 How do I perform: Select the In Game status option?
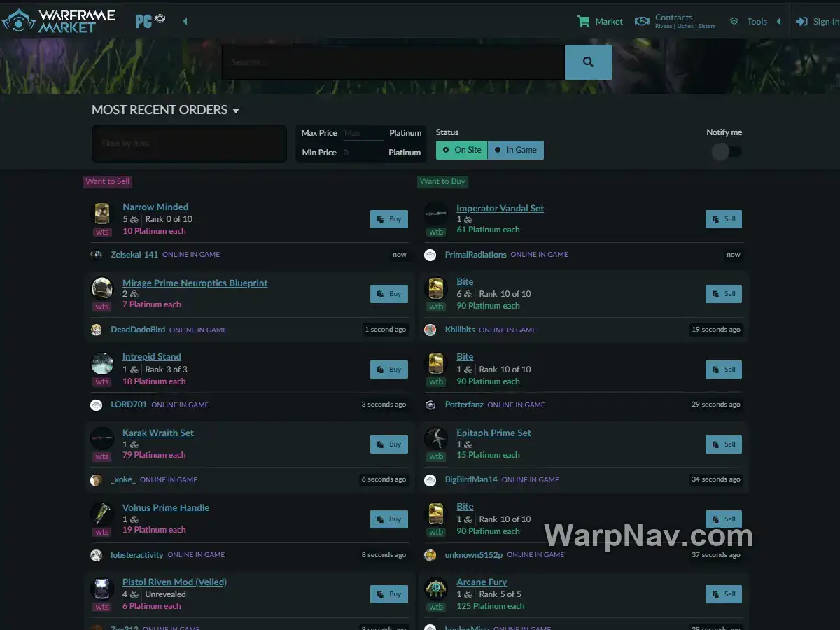(516, 150)
